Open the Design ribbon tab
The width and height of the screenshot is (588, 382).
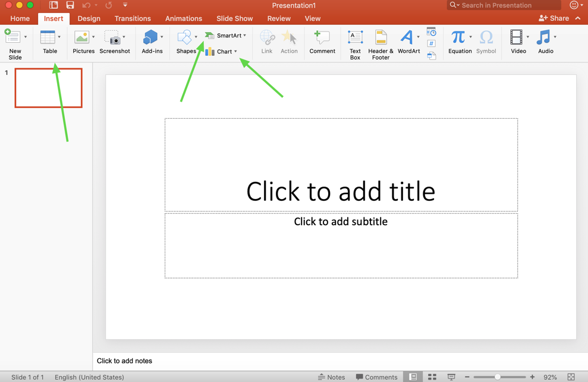pos(89,18)
